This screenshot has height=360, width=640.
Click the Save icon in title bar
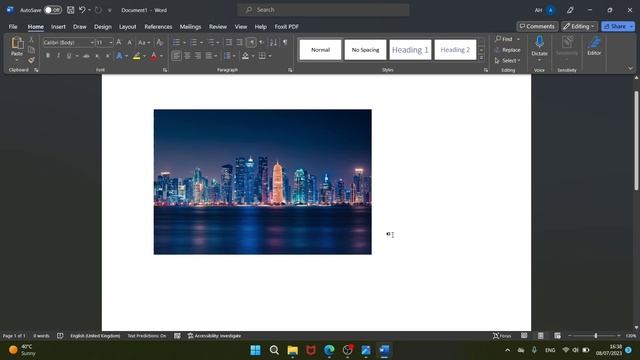point(71,10)
